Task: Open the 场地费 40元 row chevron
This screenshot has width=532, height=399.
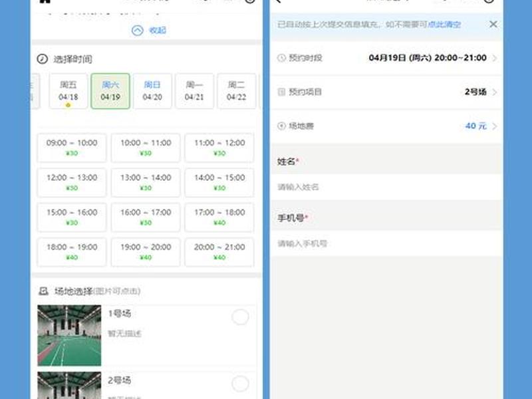Action: coord(495,126)
